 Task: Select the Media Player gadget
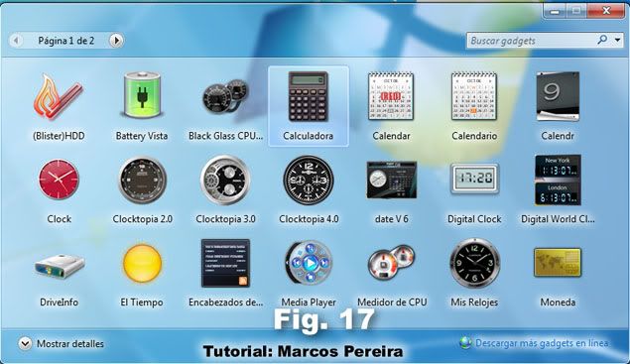pyautogui.click(x=309, y=263)
